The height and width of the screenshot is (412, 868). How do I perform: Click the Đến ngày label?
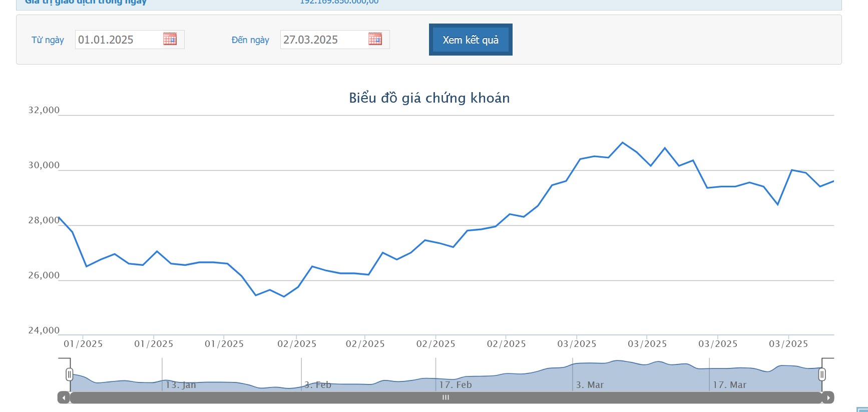click(250, 40)
